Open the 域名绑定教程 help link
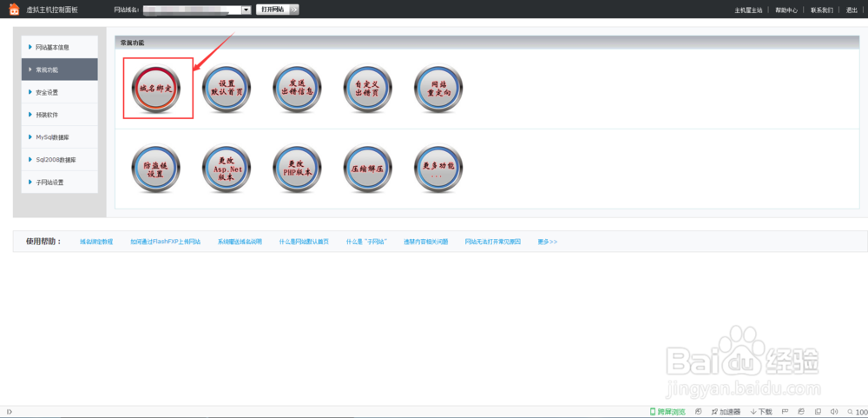Viewport: 868px width, 418px height. click(96, 242)
